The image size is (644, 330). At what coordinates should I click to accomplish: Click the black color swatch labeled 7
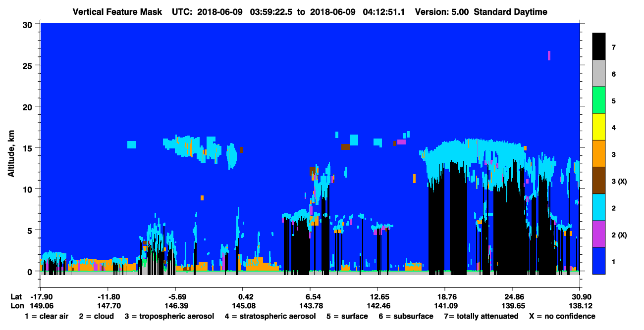[x=599, y=47]
